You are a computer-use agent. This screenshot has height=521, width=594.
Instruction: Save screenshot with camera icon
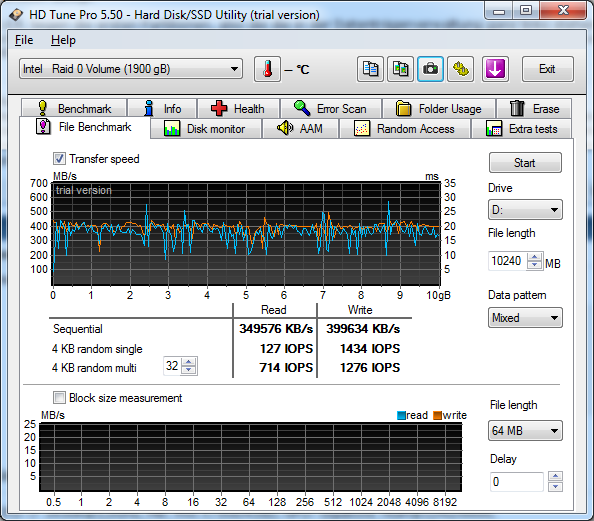click(430, 69)
